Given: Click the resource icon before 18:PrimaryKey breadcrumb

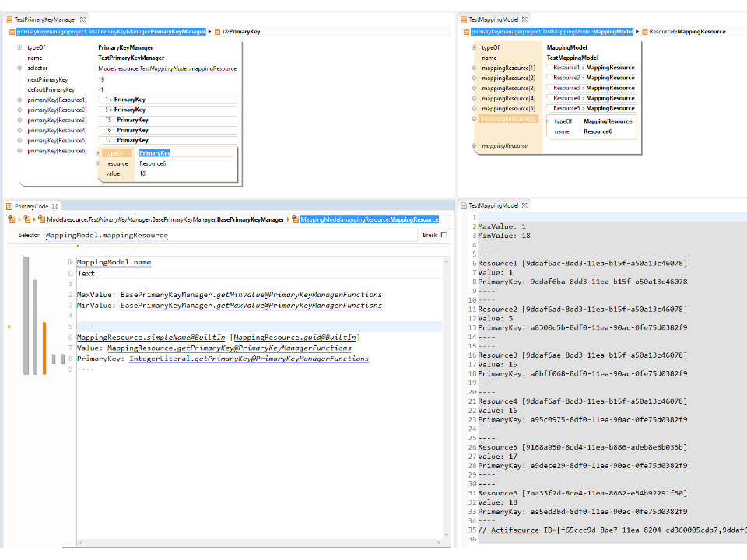Looking at the screenshot, I should tap(216, 32).
